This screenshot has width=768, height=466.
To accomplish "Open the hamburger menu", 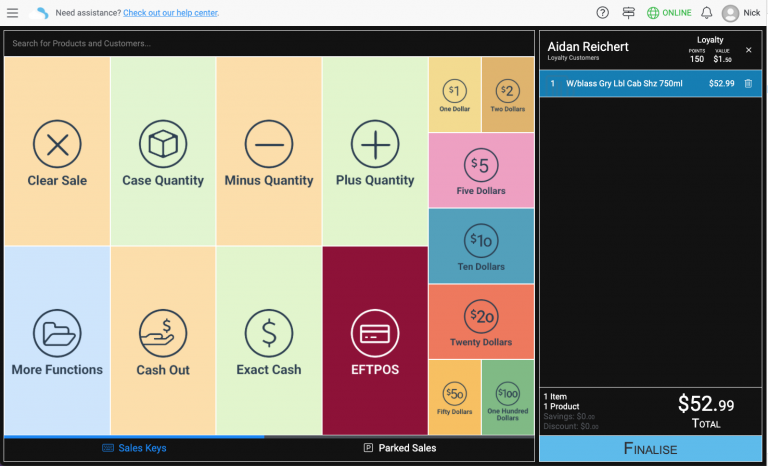I will pos(12,13).
